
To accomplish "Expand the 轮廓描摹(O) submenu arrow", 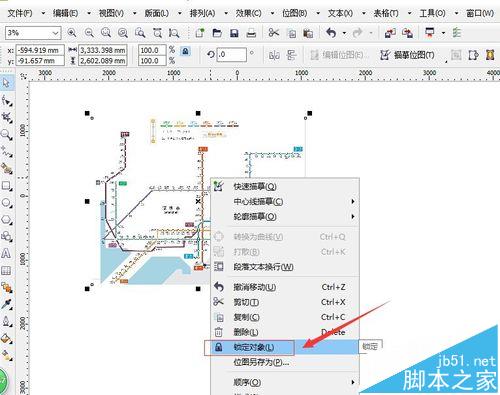I will coord(353,217).
